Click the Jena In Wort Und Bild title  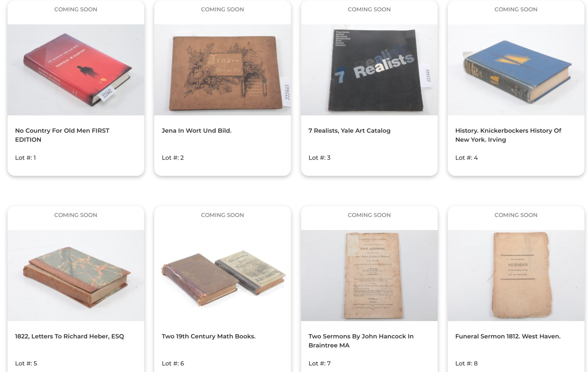click(x=196, y=131)
